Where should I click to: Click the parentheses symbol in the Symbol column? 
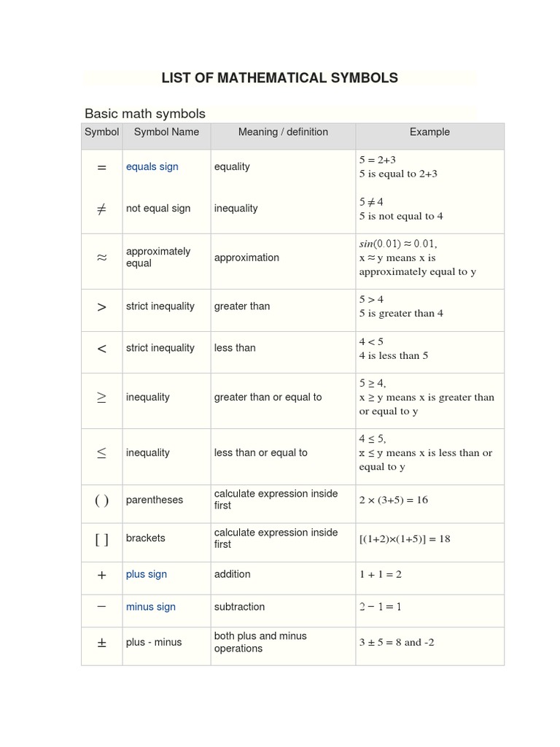[101, 500]
